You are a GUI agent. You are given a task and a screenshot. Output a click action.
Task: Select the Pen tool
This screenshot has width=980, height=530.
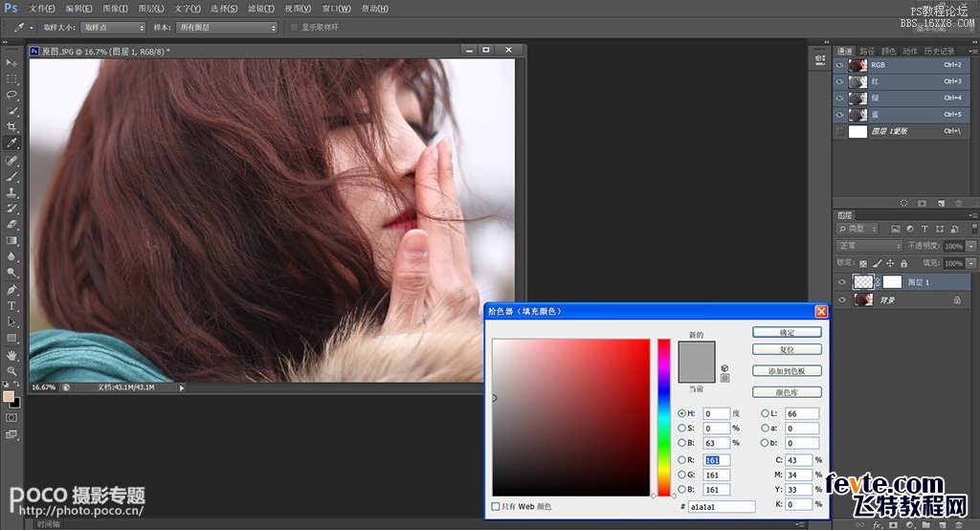coord(11,290)
